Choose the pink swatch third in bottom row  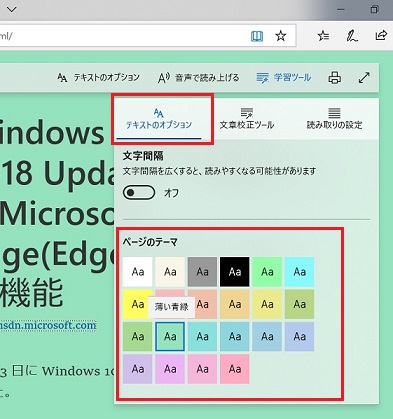(x=202, y=369)
